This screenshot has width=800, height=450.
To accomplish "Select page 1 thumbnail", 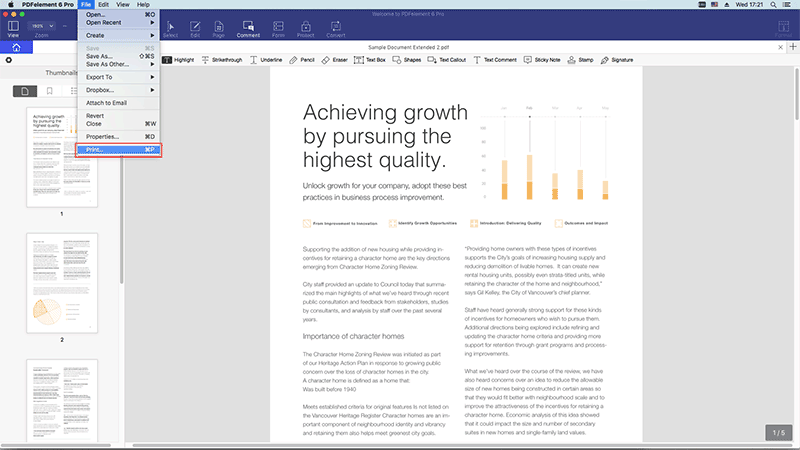I will click(x=62, y=157).
